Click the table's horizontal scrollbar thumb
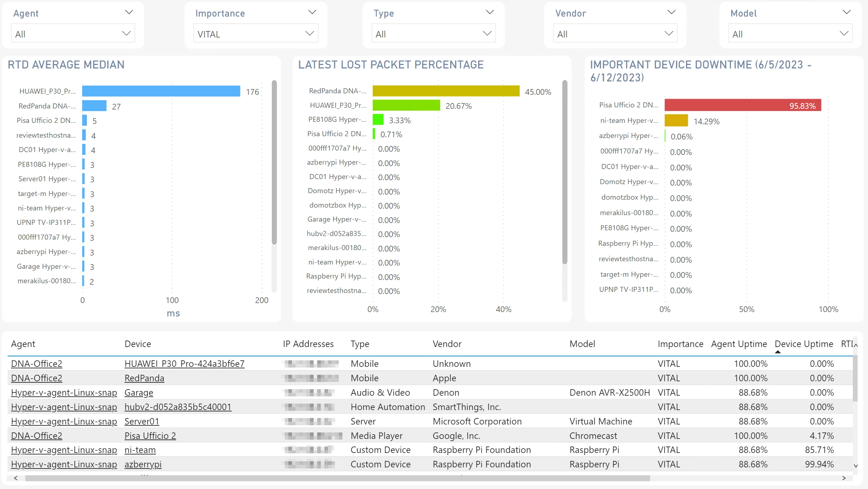The width and height of the screenshot is (868, 489). coord(338,478)
